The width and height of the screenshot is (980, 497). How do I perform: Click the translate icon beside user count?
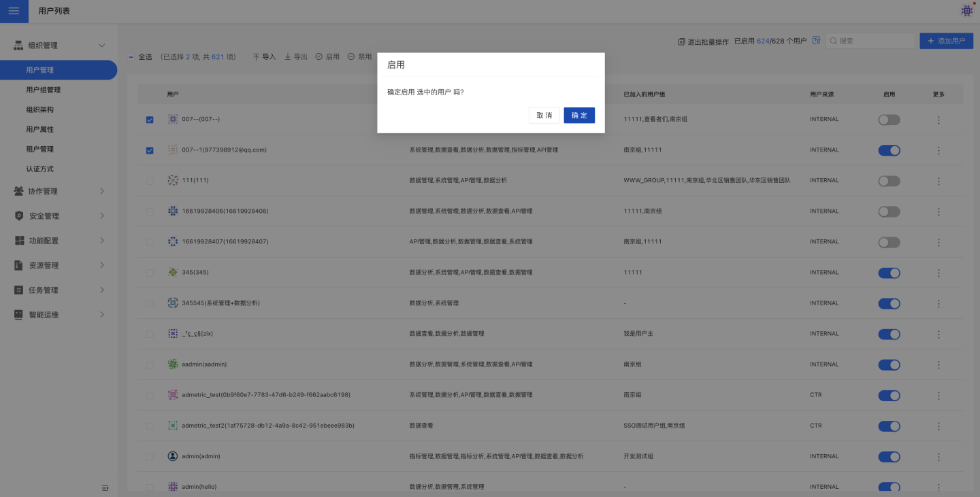pyautogui.click(x=816, y=41)
